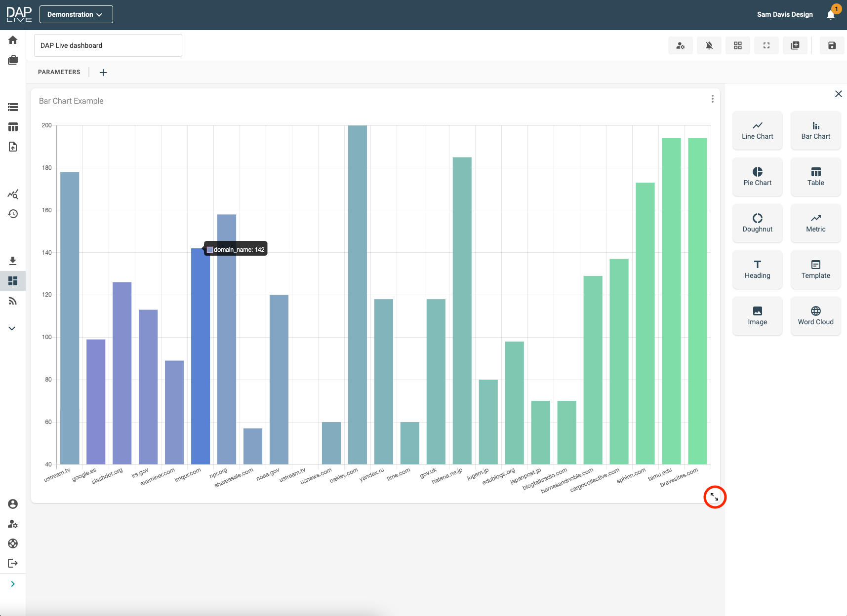Screen dimensions: 847x616
Task: Add a Line Chart widget
Action: point(757,130)
